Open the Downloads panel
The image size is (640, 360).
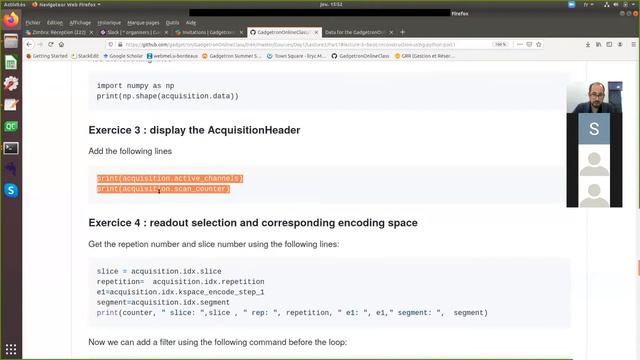pyautogui.click(x=588, y=44)
